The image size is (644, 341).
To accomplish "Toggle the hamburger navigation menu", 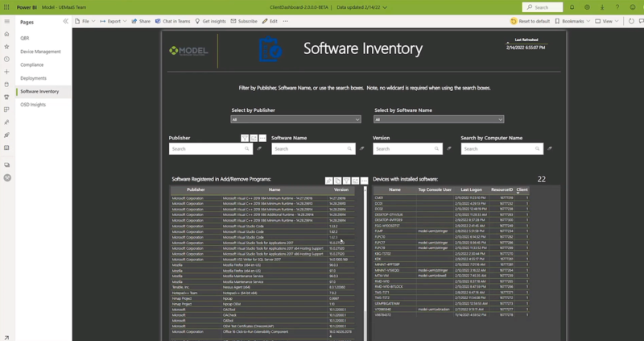I will 6,21.
